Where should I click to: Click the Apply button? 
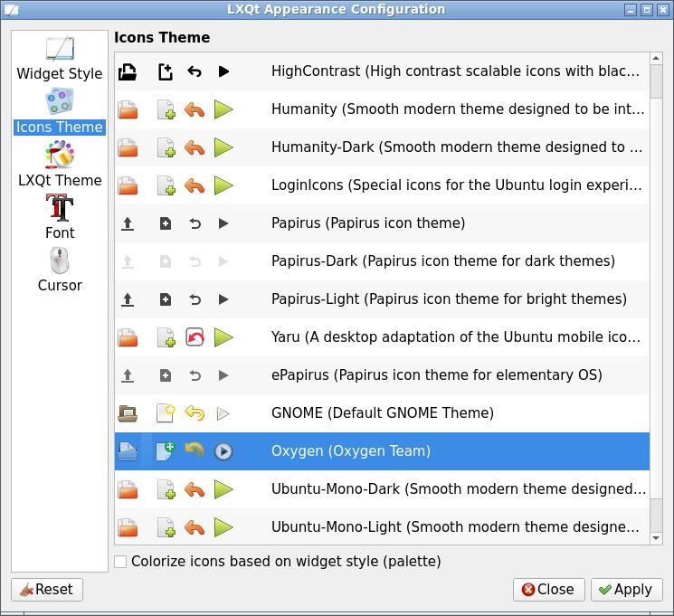click(x=626, y=590)
